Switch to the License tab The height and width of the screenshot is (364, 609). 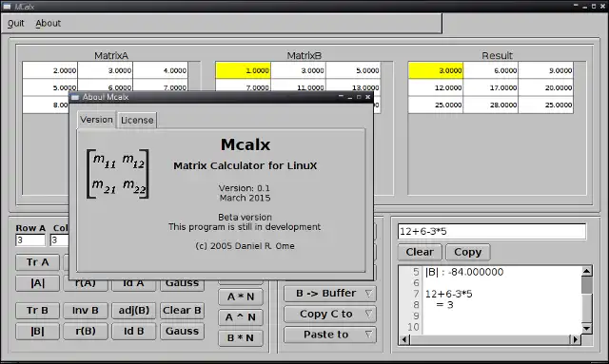click(137, 121)
